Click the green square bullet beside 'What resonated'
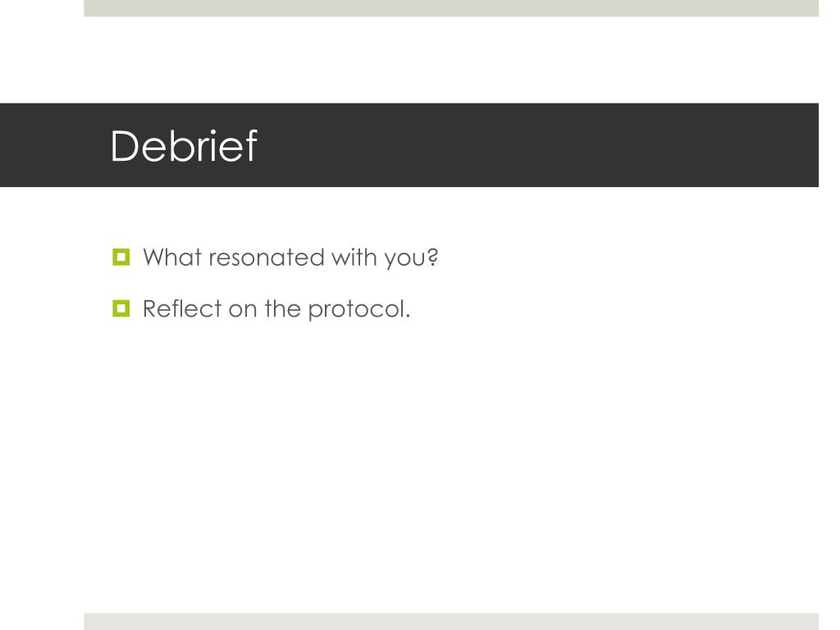The height and width of the screenshot is (630, 840). pos(121,257)
